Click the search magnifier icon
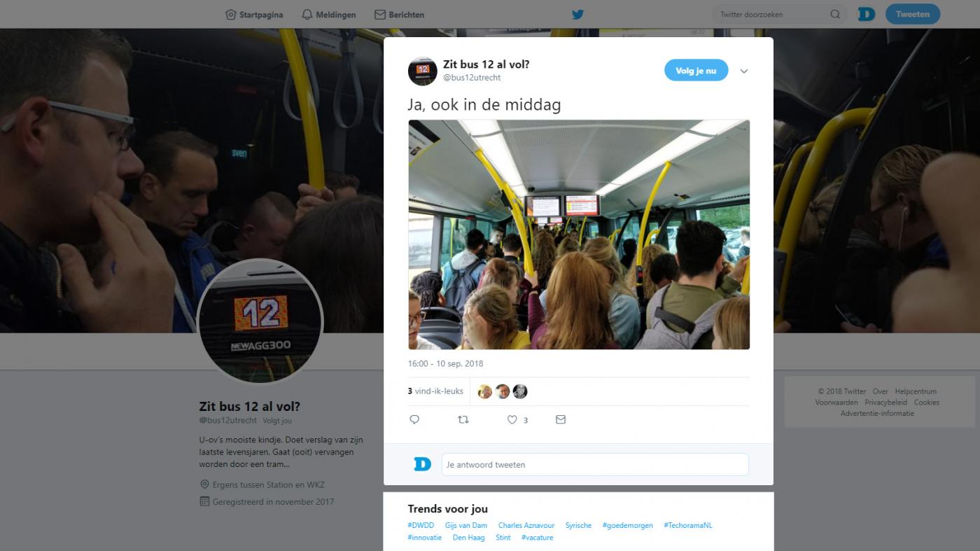 coord(835,14)
